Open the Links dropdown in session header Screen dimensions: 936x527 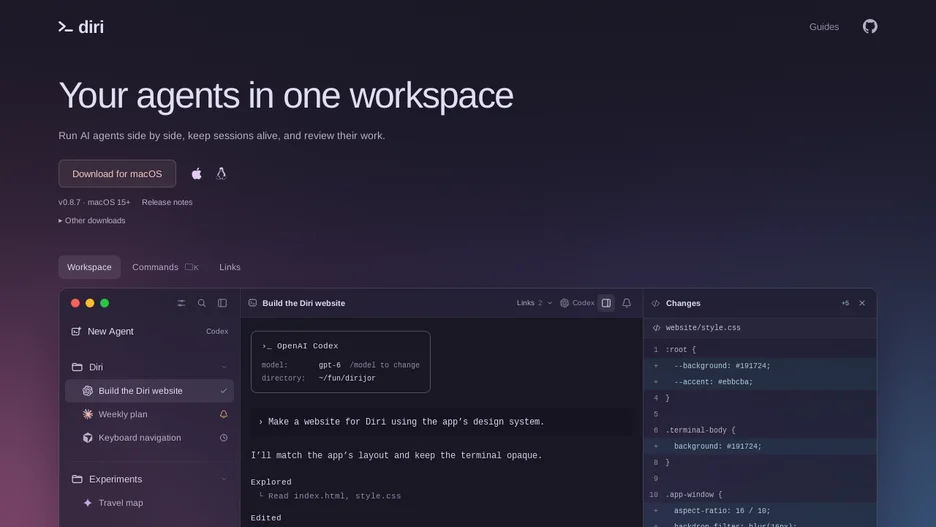pos(534,303)
